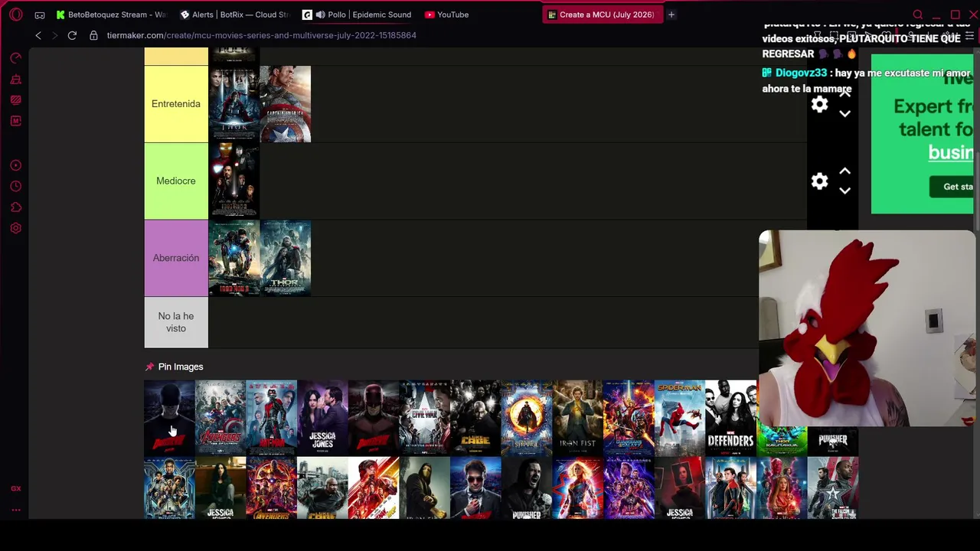The image size is (980, 551).
Task: Pick the Ant-Man and the Wasp poster
Action: 374,488
